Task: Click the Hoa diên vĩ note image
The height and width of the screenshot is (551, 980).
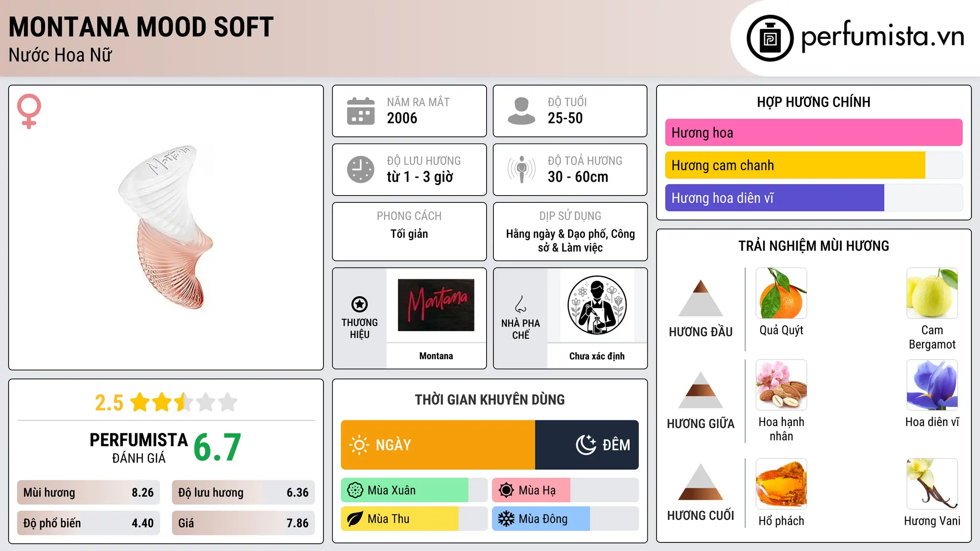Action: click(932, 385)
